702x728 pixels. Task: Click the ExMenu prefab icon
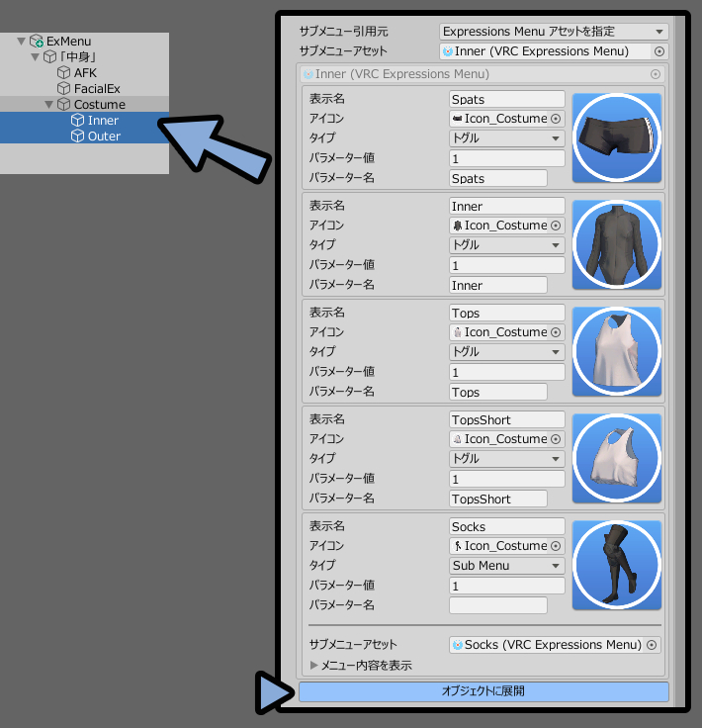pyautogui.click(x=37, y=41)
